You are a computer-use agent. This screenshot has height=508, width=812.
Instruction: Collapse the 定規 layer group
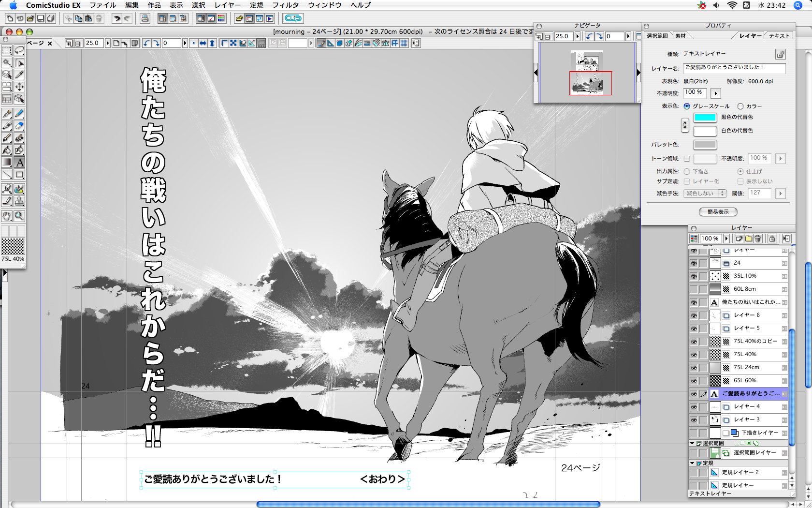(x=692, y=463)
